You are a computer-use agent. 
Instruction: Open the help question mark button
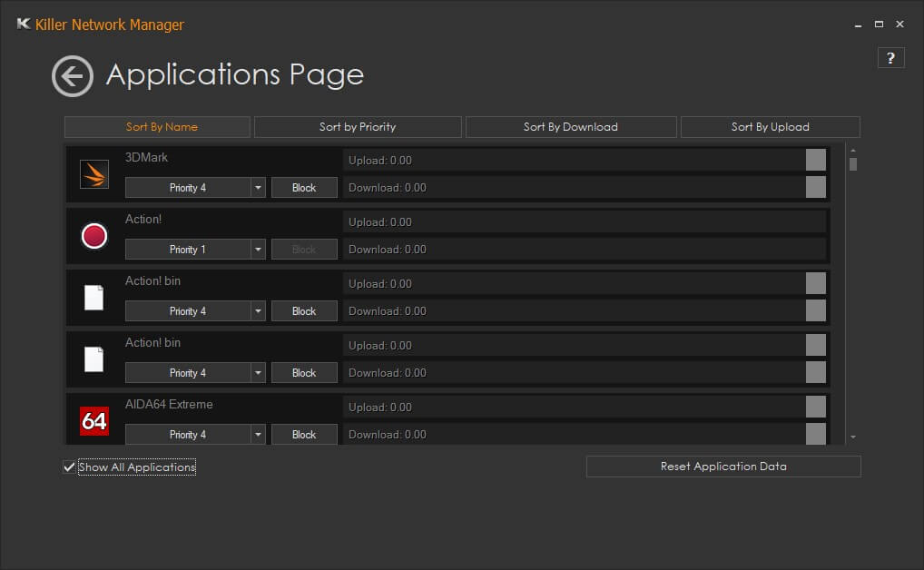[x=890, y=58]
